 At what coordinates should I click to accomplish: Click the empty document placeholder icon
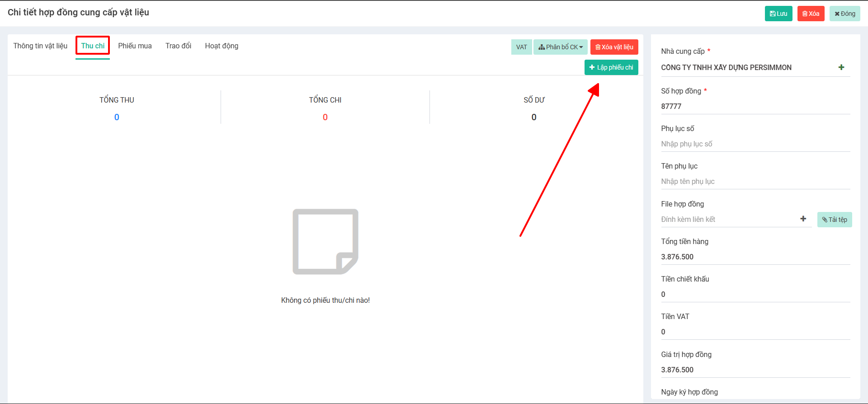pos(325,241)
